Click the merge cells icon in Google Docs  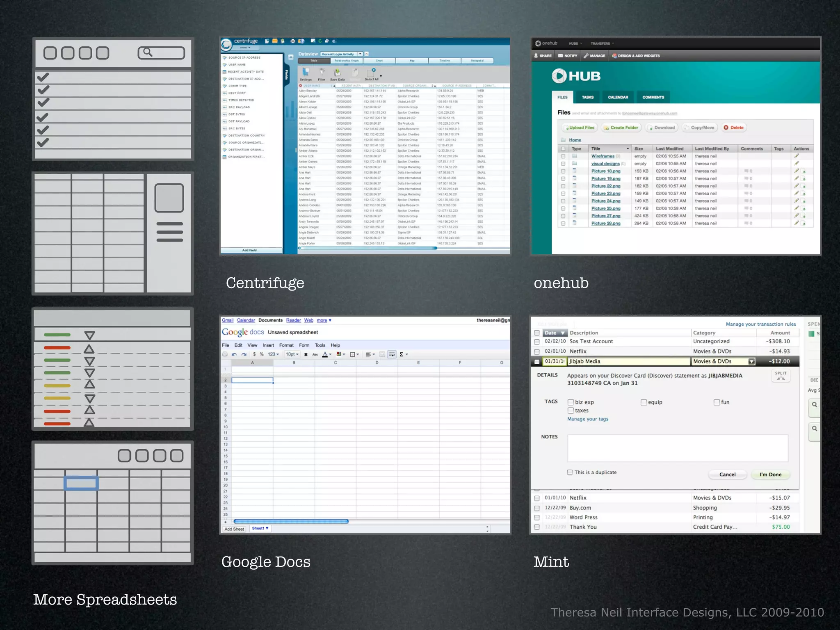[x=382, y=354]
